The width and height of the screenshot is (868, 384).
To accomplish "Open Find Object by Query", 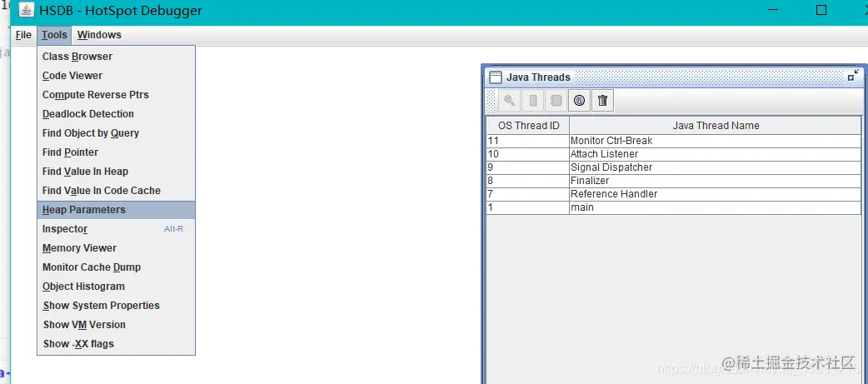I will coord(117,133).
